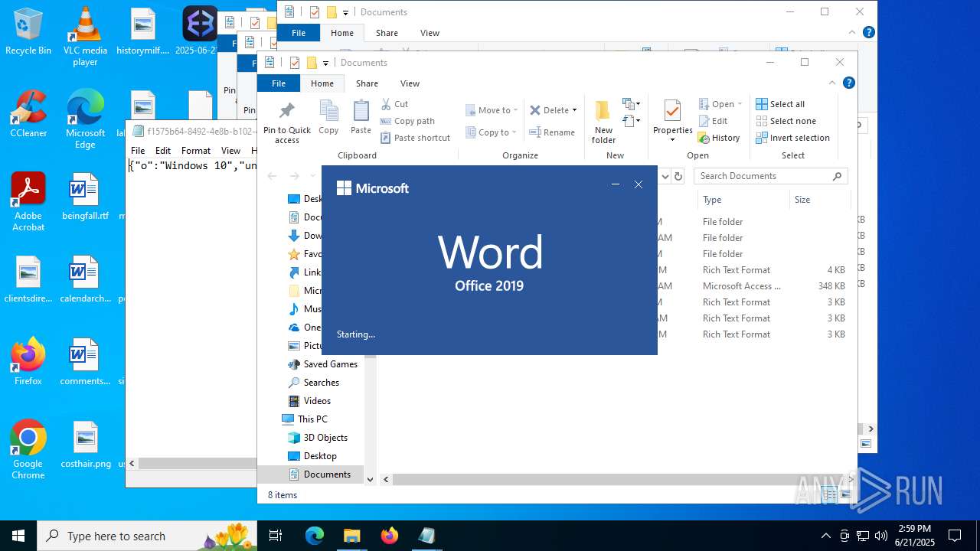The image size is (980, 551).
Task: Open the New item dropdown icon
Action: tap(632, 104)
